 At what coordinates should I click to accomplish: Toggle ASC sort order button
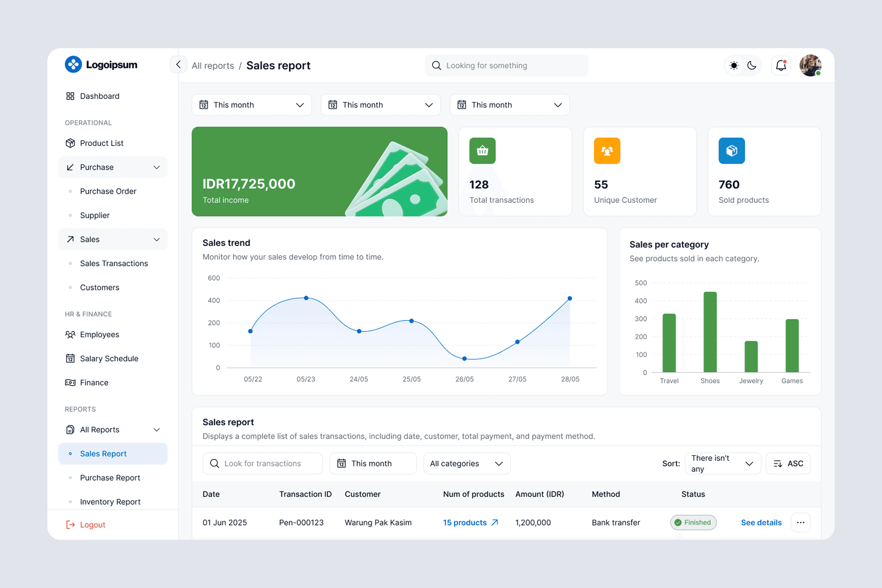[788, 463]
